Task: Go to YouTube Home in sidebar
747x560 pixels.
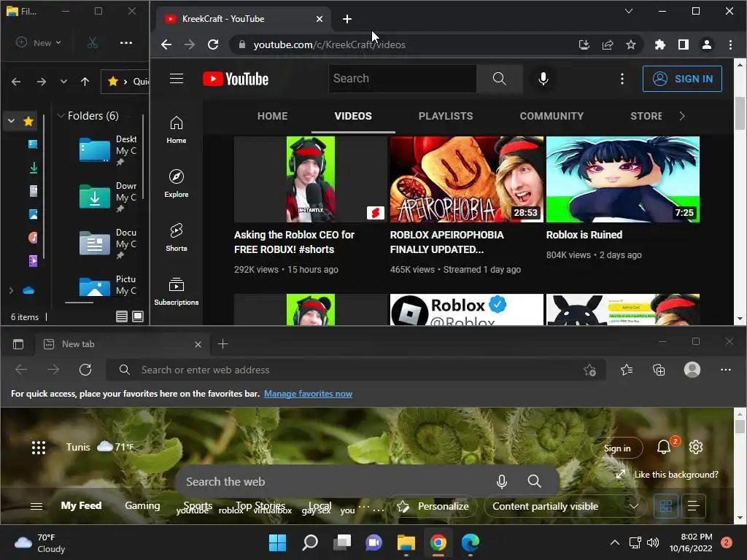Action: click(177, 130)
